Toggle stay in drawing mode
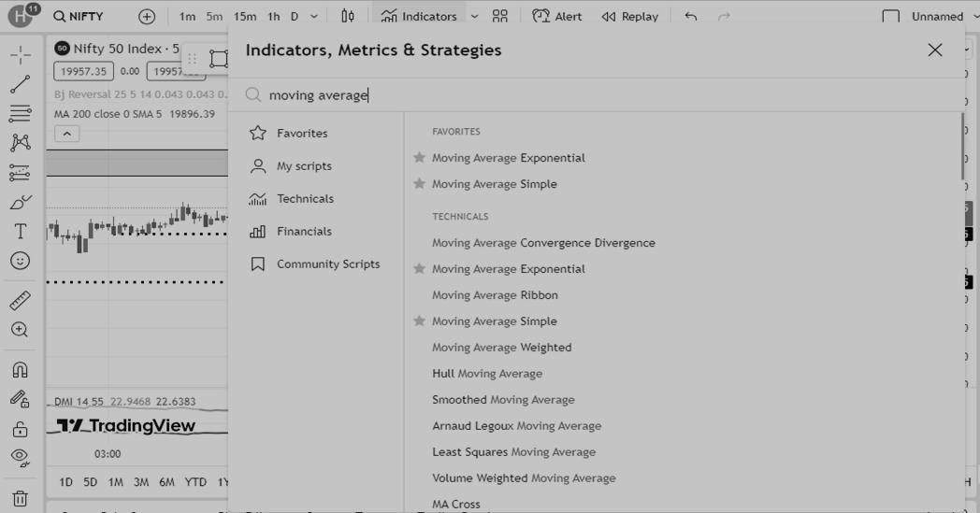 (x=20, y=399)
